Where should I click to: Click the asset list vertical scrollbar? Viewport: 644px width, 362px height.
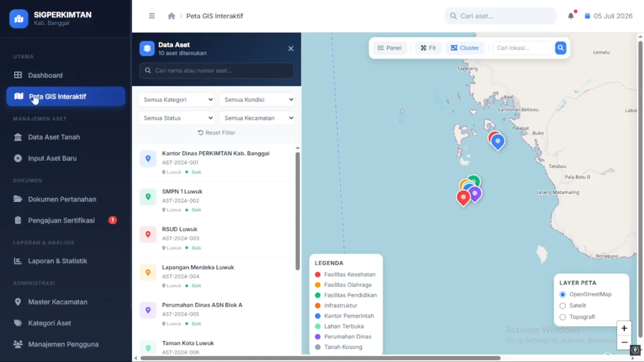coord(298,211)
